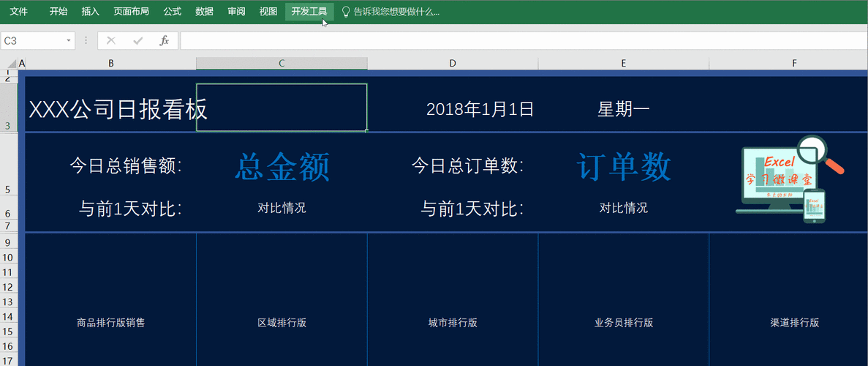This screenshot has height=366, width=868.
Task: Open the 开发工具 Developer tab
Action: point(309,12)
